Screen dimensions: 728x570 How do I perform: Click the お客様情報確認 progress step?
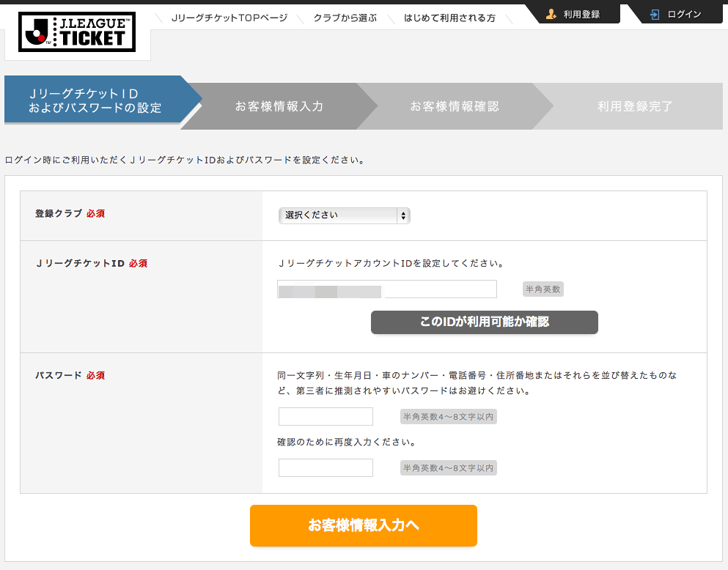click(x=455, y=106)
